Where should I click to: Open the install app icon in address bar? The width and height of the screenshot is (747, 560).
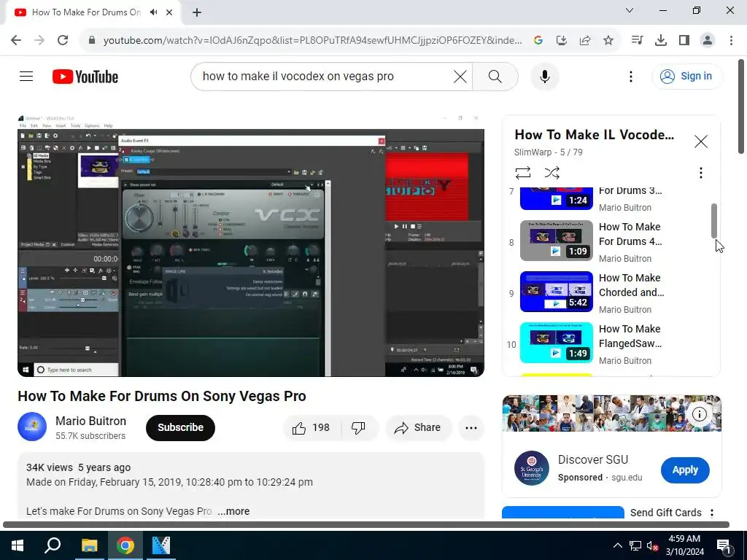point(562,40)
